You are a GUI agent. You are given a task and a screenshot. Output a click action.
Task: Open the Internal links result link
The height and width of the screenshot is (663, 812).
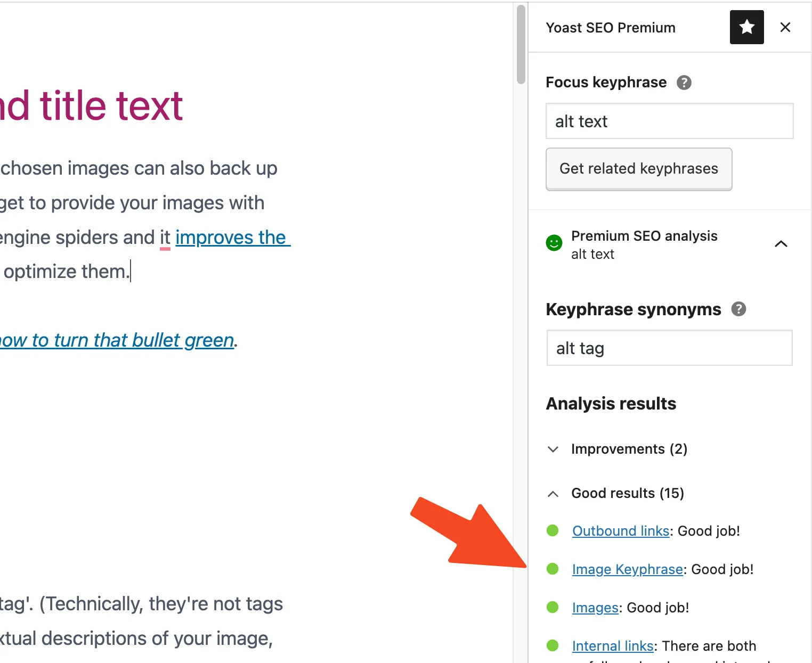[x=613, y=645]
